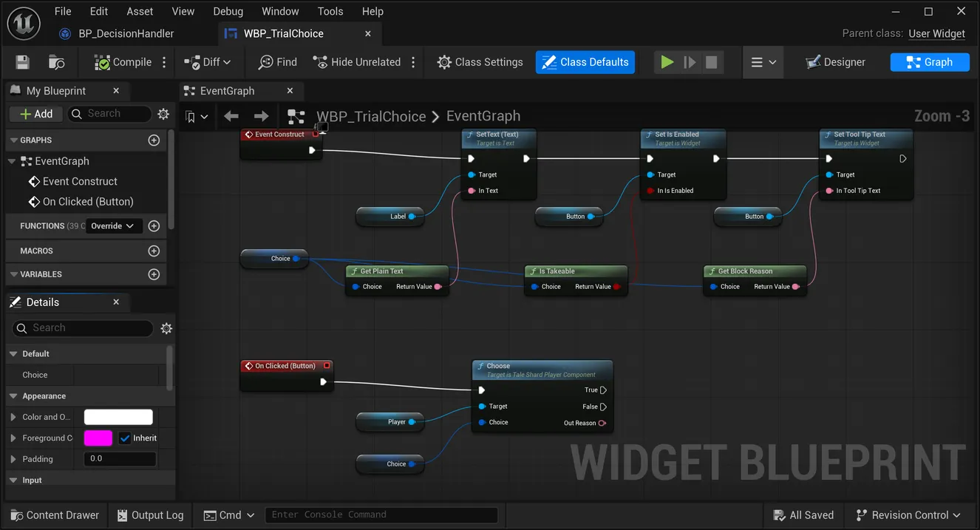Open the Edit menu
The image size is (980, 530).
pos(99,11)
